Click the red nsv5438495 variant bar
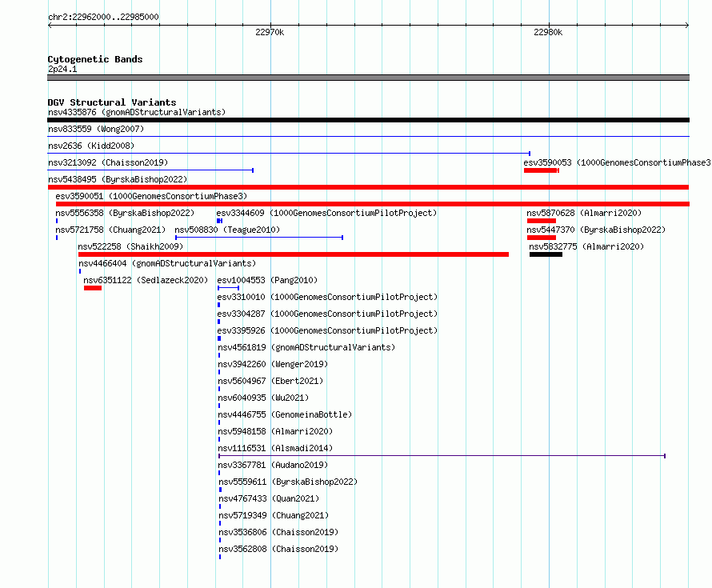This screenshot has height=588, width=712. tap(368, 187)
